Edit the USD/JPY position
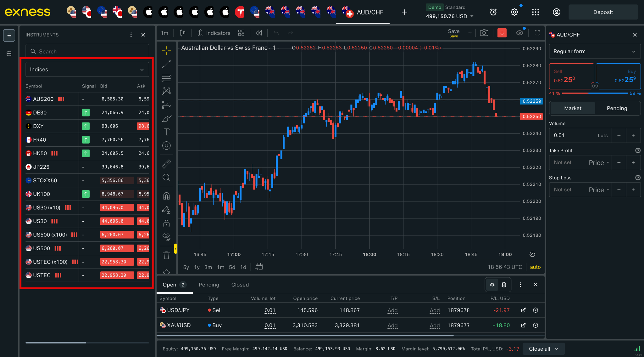 click(x=523, y=310)
